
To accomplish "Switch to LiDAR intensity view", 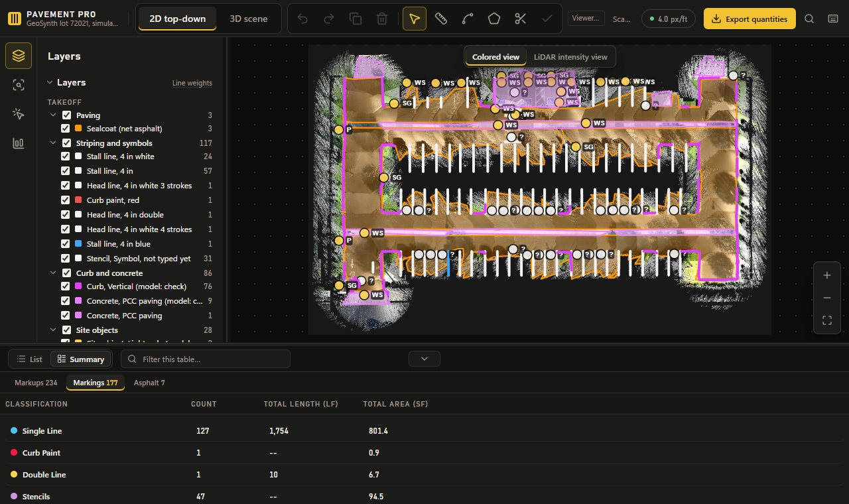I will [x=570, y=57].
